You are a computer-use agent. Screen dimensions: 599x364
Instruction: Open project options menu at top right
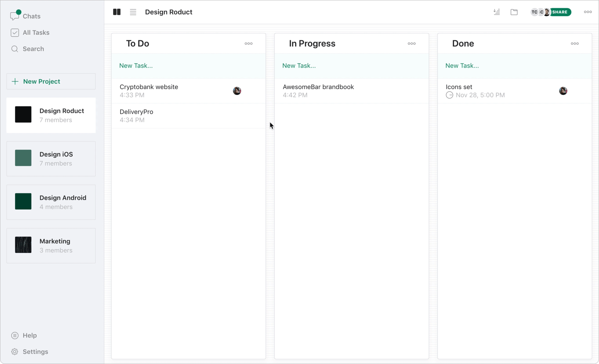pyautogui.click(x=588, y=12)
